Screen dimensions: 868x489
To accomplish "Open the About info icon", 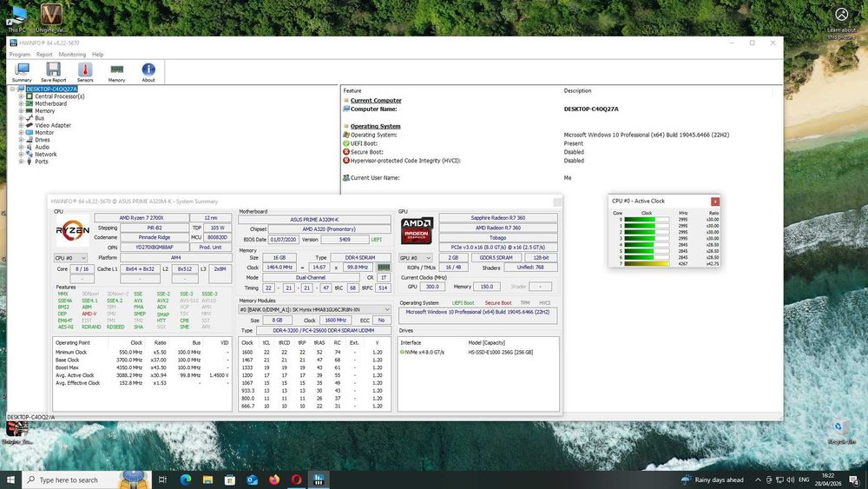I will [x=148, y=72].
